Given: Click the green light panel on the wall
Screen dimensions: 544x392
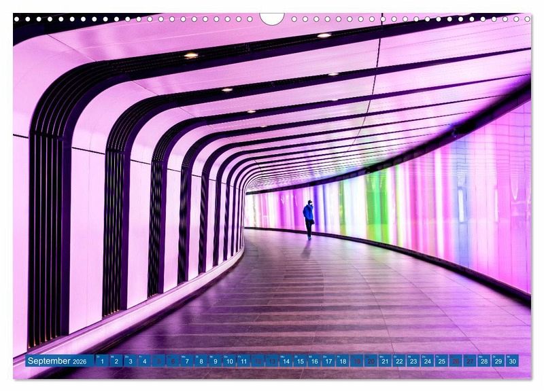Looking at the screenshot, I should 373,205.
